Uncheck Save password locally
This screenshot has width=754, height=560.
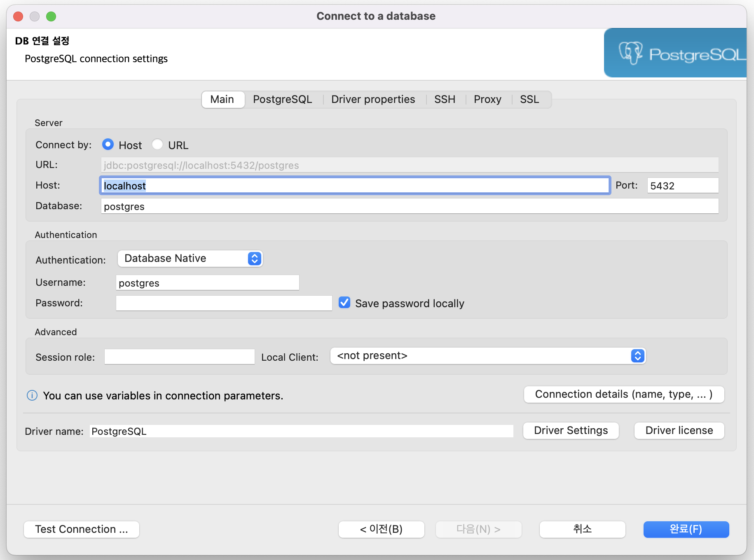(x=344, y=303)
